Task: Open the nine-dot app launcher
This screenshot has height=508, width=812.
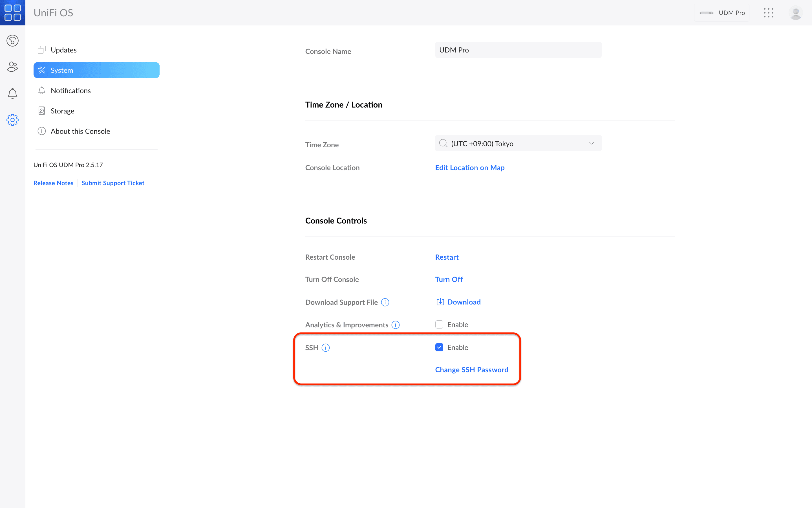Action: pyautogui.click(x=768, y=13)
